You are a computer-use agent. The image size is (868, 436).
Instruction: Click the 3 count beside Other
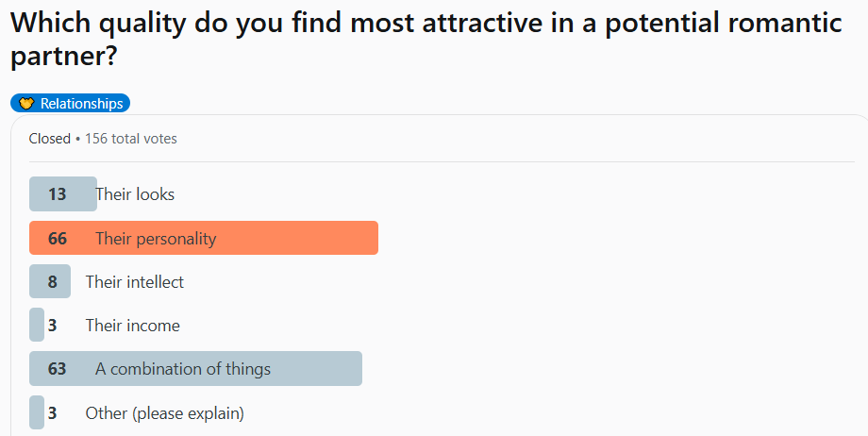(53, 412)
